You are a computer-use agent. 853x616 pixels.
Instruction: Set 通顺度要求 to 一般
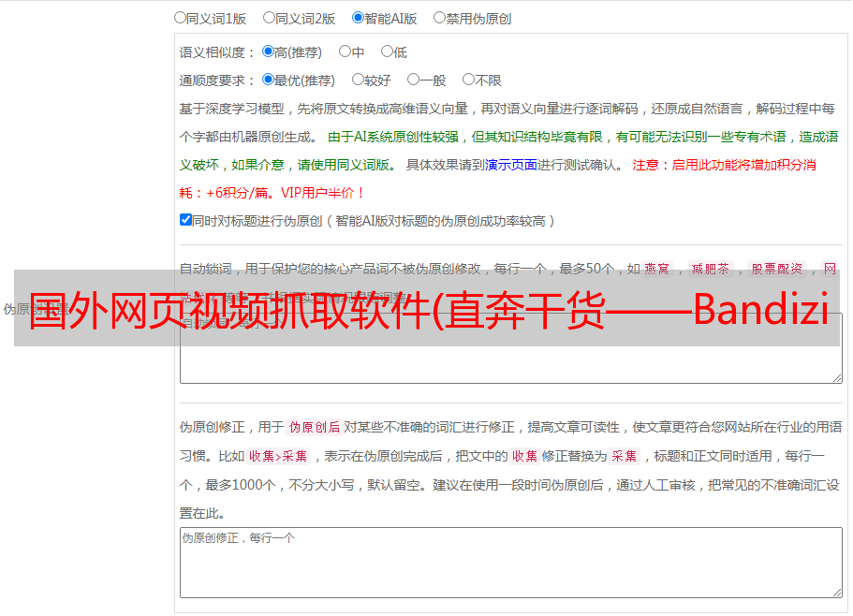(x=413, y=80)
